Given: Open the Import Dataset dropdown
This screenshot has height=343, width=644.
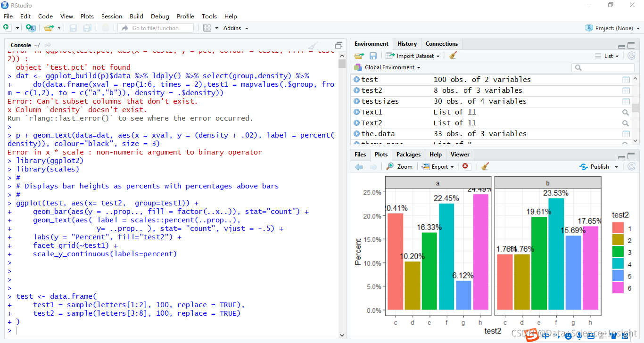Looking at the screenshot, I should coord(413,56).
